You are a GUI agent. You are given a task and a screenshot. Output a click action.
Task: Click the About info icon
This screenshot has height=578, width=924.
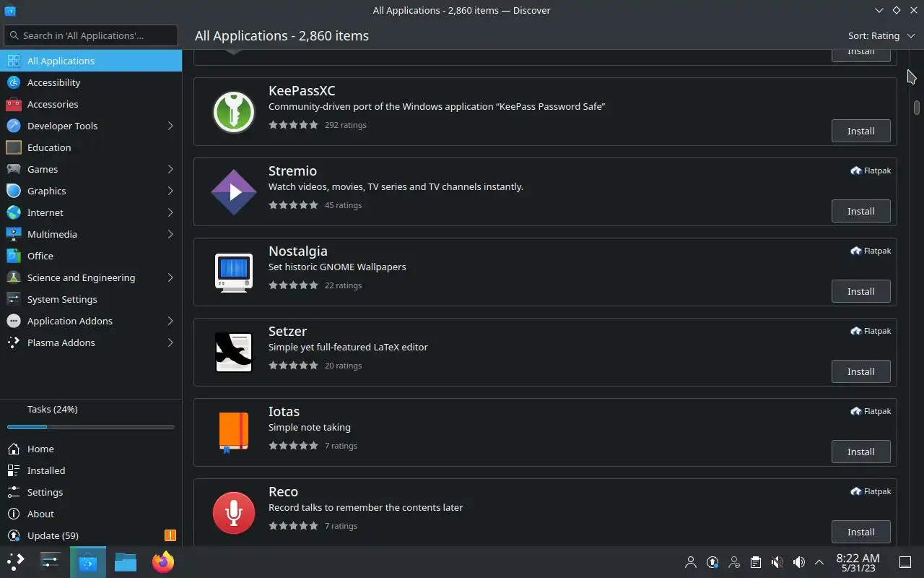click(x=13, y=514)
